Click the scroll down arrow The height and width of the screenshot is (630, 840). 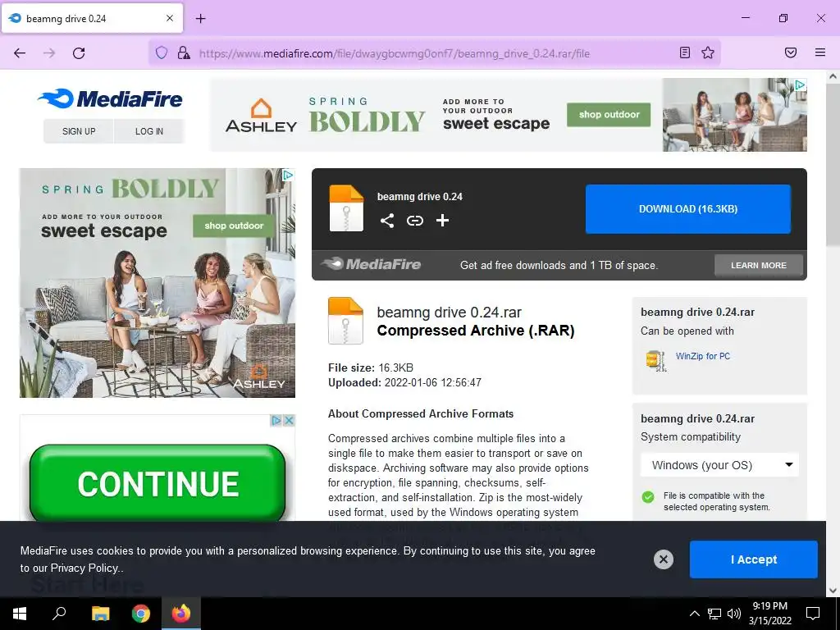pyautogui.click(x=833, y=591)
